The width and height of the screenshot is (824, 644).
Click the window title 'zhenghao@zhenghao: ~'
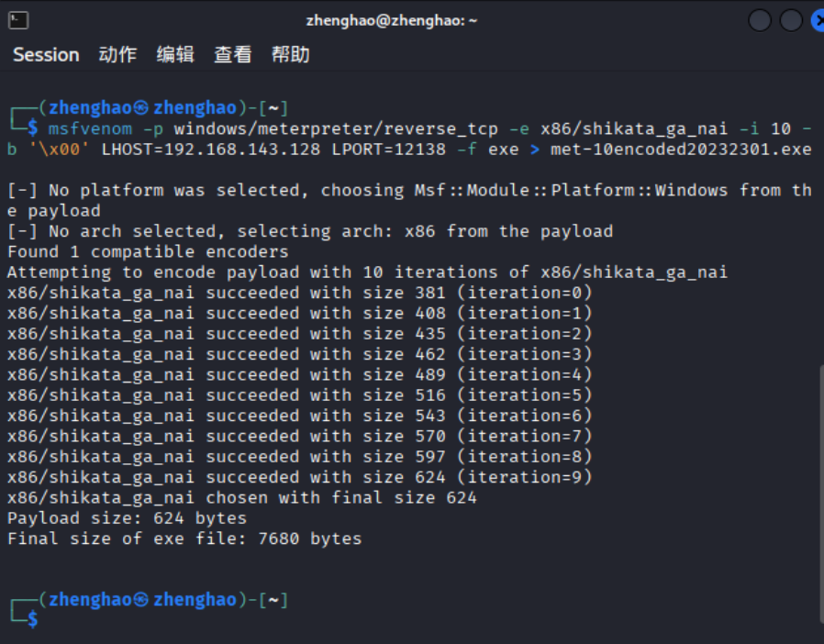point(392,20)
